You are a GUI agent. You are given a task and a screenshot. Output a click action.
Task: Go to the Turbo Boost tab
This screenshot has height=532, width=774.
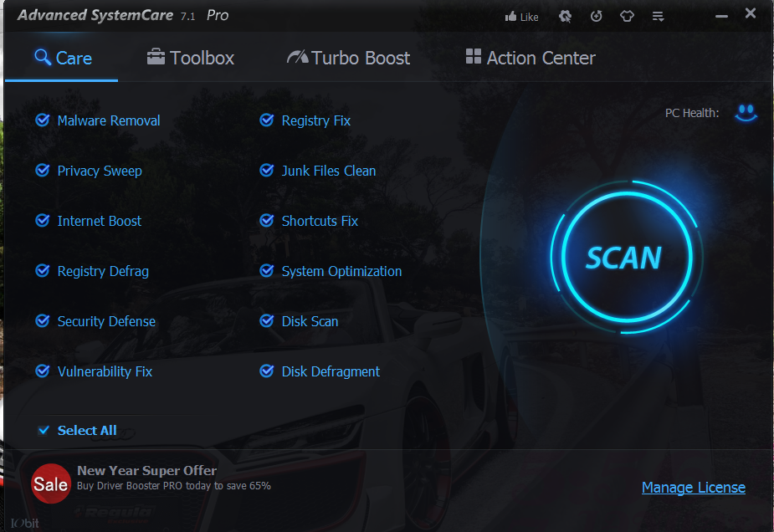click(348, 59)
